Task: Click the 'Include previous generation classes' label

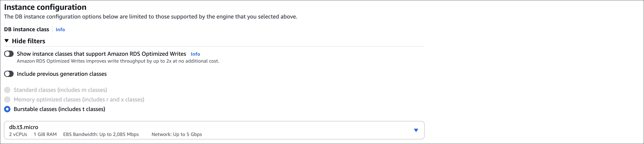Action: [x=61, y=74]
